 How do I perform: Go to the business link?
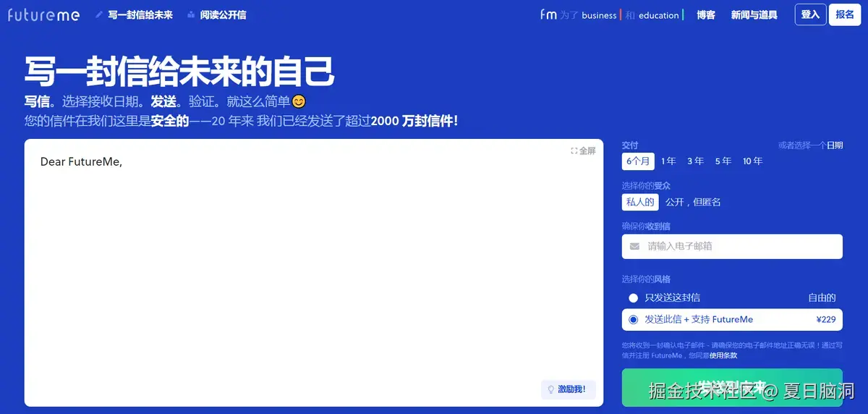[x=599, y=15]
